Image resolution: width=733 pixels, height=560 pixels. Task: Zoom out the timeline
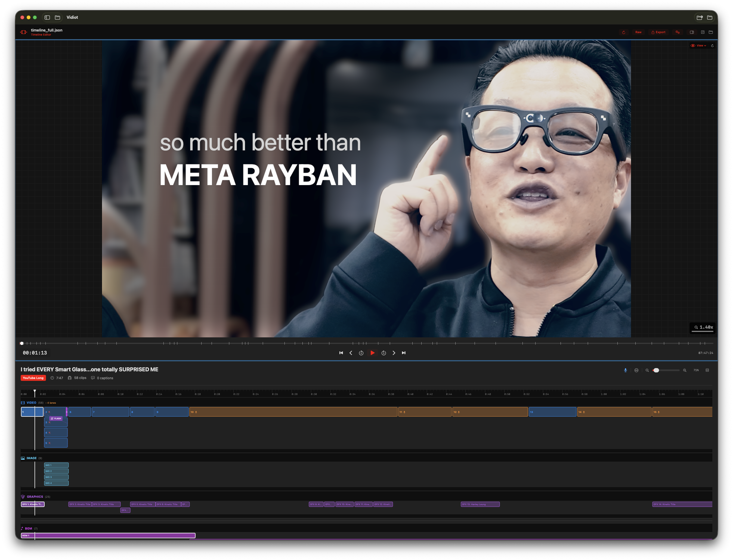(x=647, y=370)
